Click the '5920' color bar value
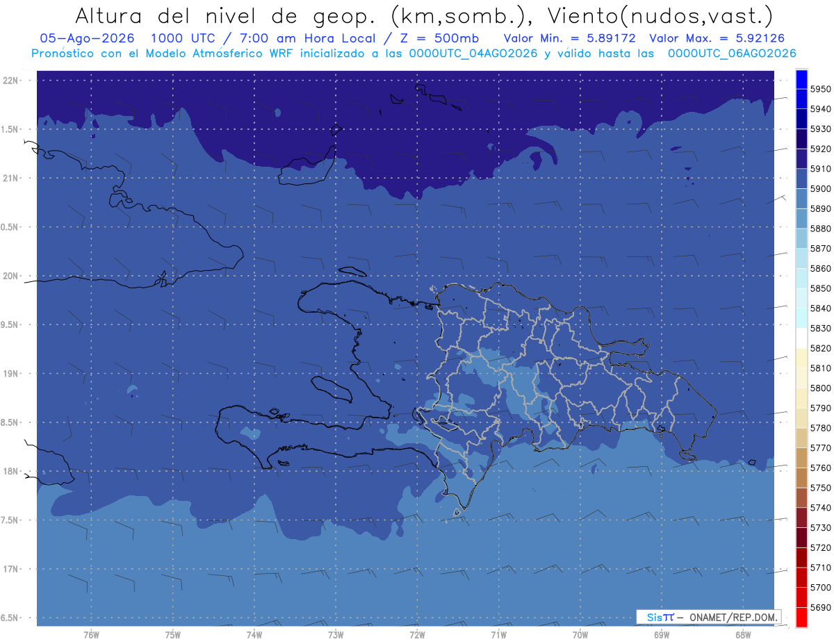 click(820, 149)
